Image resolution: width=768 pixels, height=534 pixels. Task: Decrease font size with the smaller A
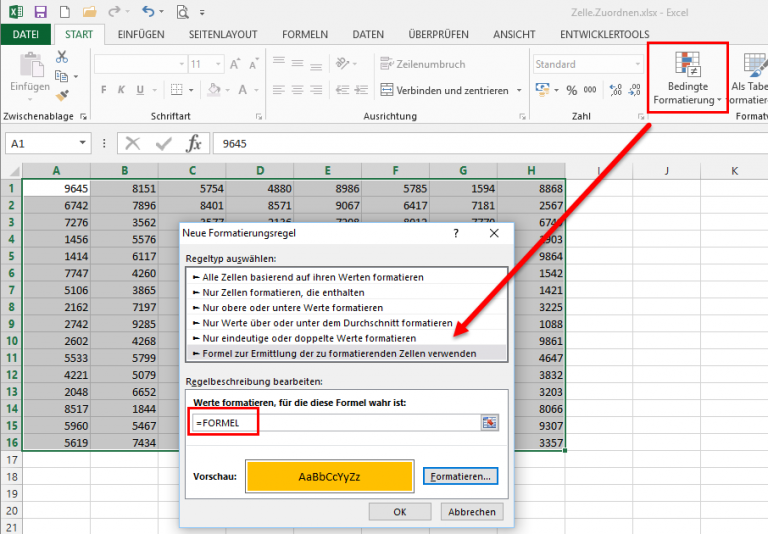253,64
